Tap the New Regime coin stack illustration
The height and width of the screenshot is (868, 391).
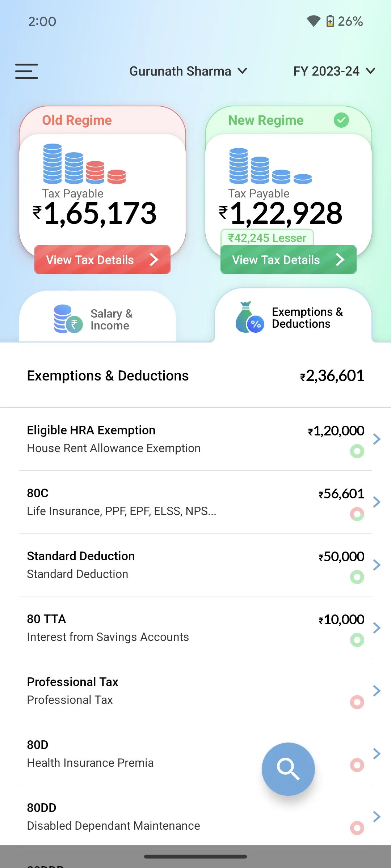[x=270, y=166]
